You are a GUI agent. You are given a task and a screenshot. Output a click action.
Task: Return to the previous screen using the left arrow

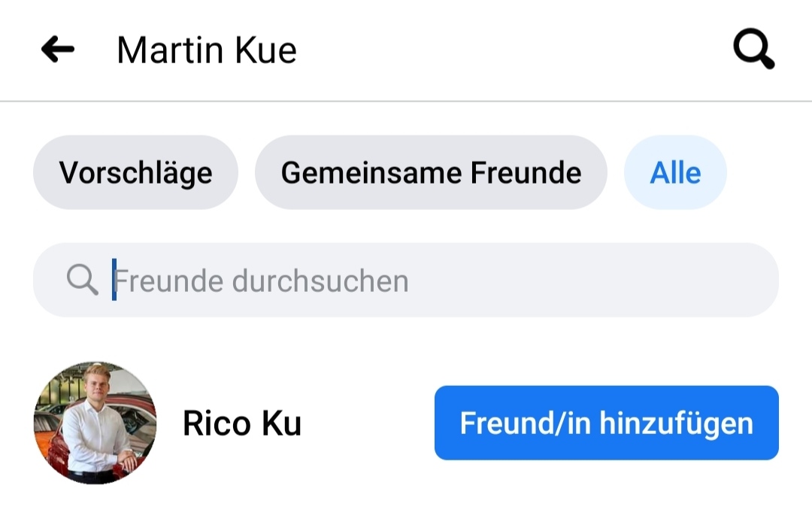click(x=58, y=50)
